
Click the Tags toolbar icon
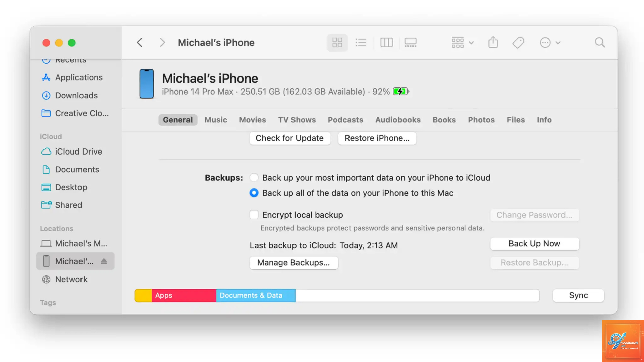[518, 43]
